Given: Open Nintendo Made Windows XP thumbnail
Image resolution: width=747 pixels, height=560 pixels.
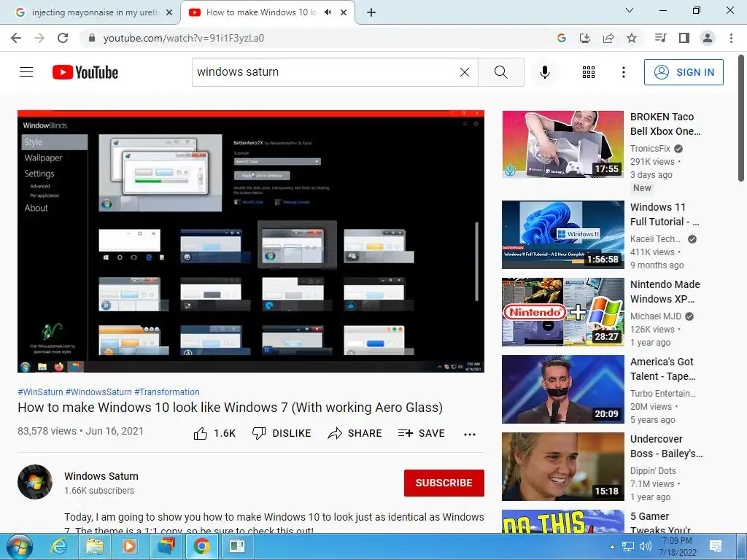Looking at the screenshot, I should 563,312.
